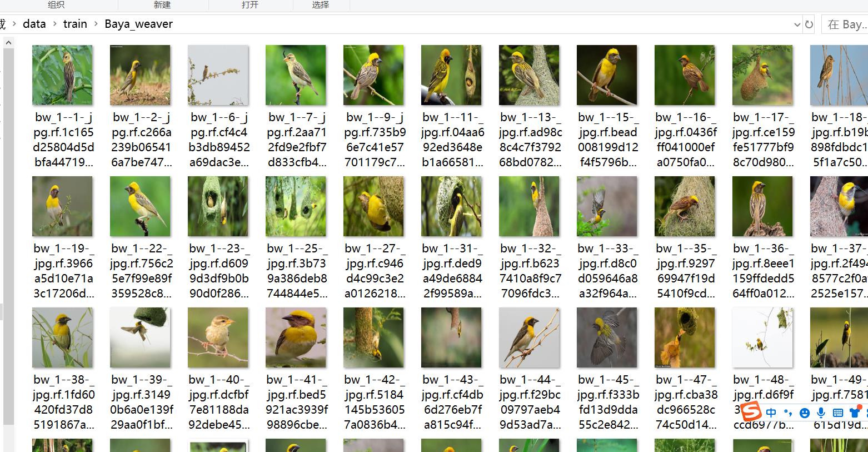Select the bw_1--42-_jpg image thumbnail
Viewport: 868px width, 452px height.
pyautogui.click(x=373, y=337)
